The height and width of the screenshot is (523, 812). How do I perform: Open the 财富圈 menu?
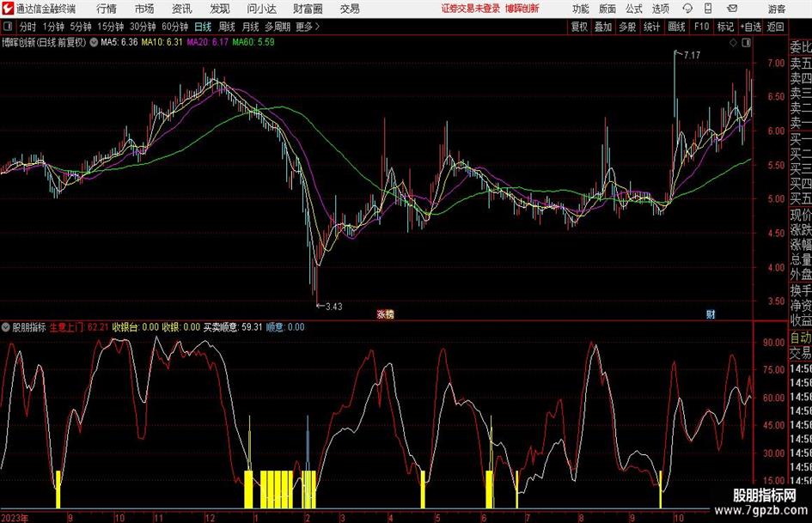[308, 9]
